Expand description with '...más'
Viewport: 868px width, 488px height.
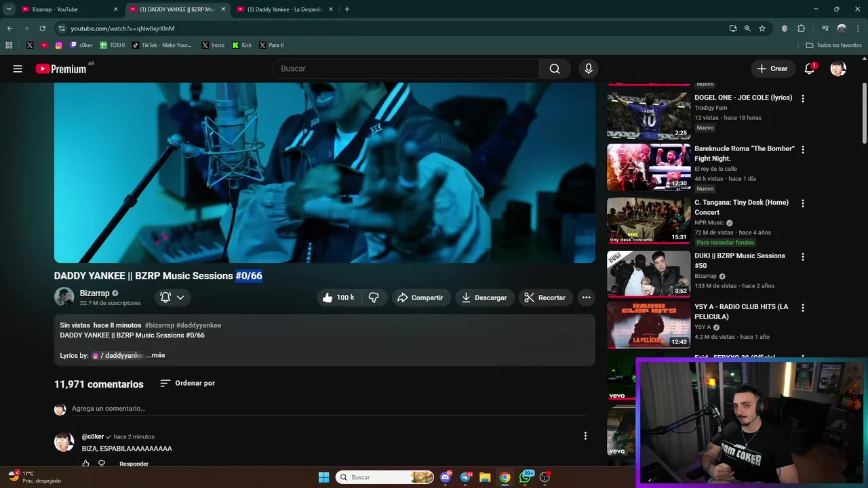point(155,355)
